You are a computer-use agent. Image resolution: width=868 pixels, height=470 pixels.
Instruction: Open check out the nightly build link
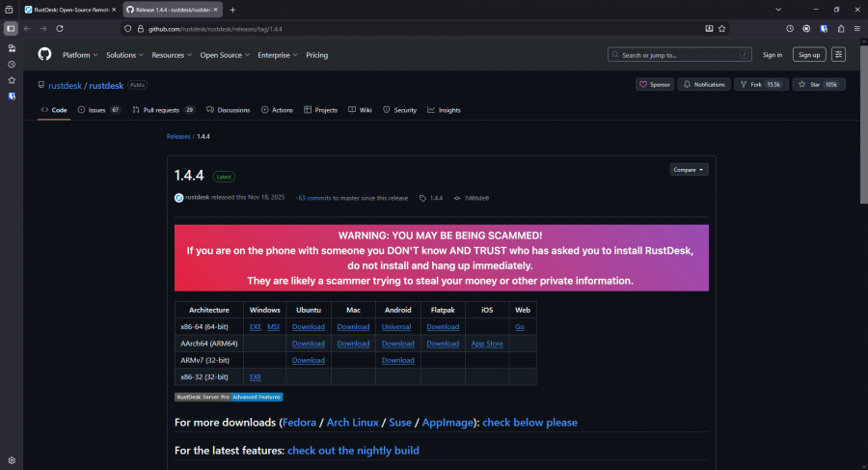pos(353,451)
